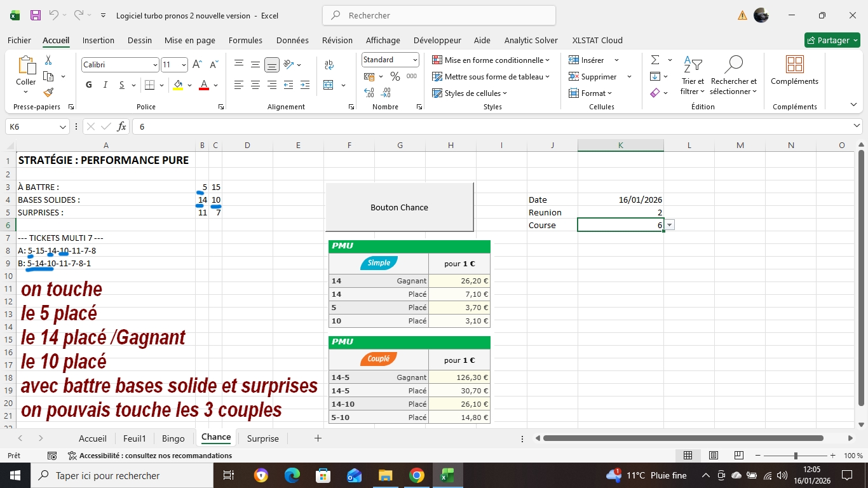
Task: Toggle align text right
Action: click(x=272, y=85)
